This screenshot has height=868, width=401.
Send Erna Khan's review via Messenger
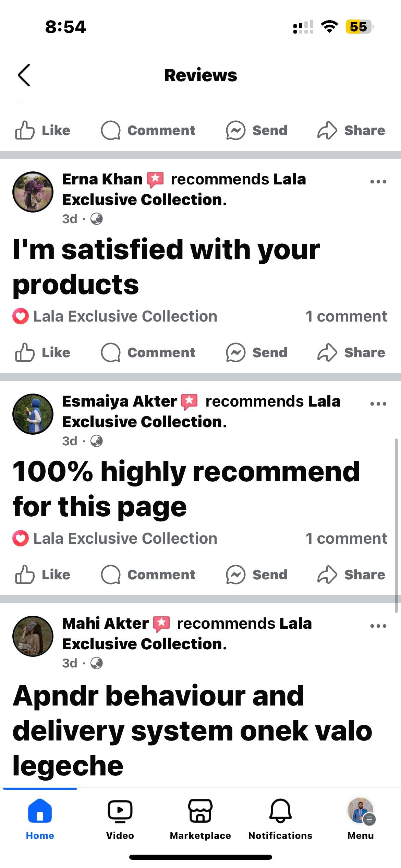(257, 352)
